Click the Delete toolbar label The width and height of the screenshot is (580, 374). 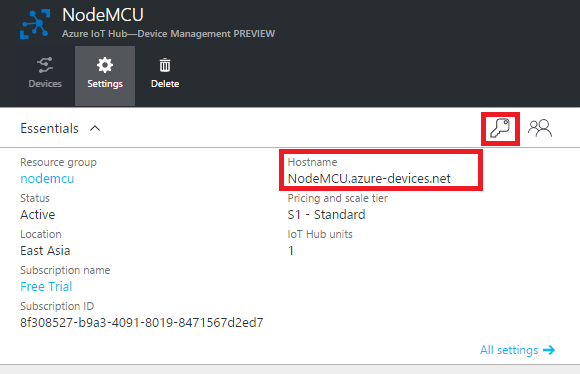pos(165,84)
